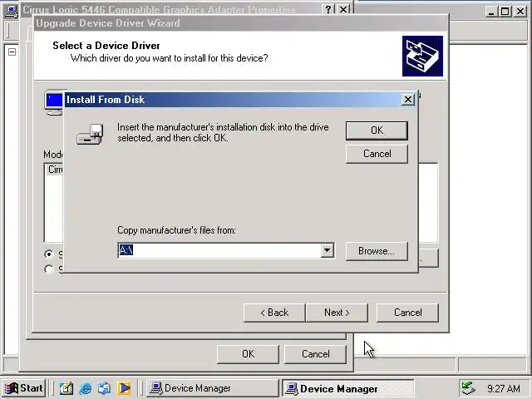
Task: Launch Outlook Express from quick launch
Action: 104,388
